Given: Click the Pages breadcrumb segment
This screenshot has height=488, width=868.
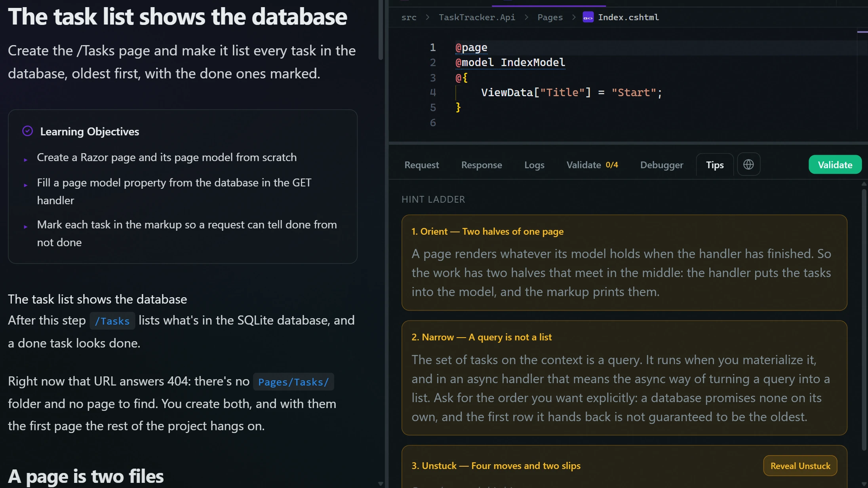Looking at the screenshot, I should [x=550, y=17].
